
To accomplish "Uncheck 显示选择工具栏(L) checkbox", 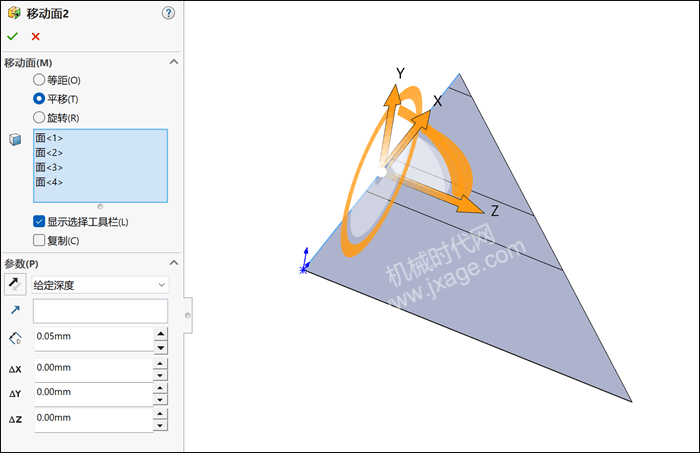I will click(x=39, y=221).
